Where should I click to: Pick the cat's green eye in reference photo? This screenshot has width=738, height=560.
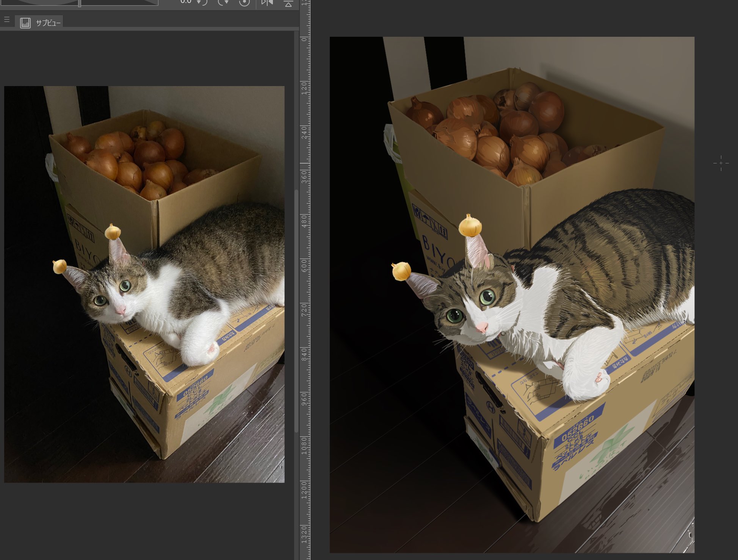click(125, 285)
